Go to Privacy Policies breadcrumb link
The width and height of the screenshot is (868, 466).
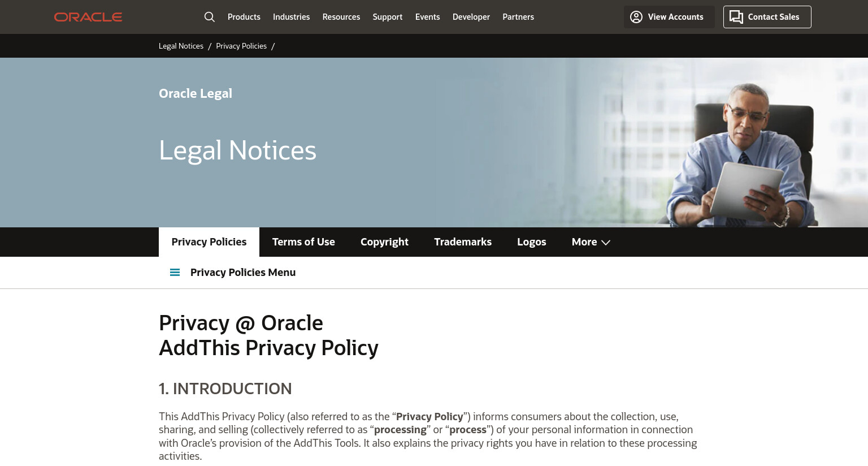click(241, 46)
